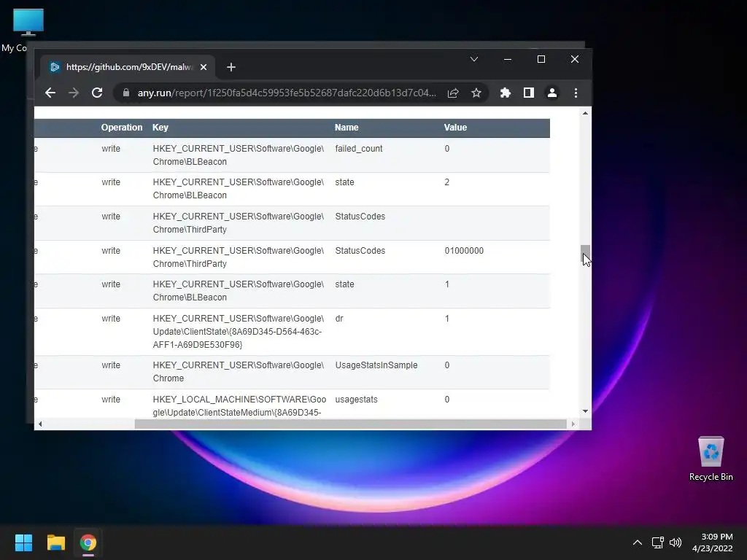
Task: Click the horizontal scrollbar thumb
Action: [x=351, y=424]
